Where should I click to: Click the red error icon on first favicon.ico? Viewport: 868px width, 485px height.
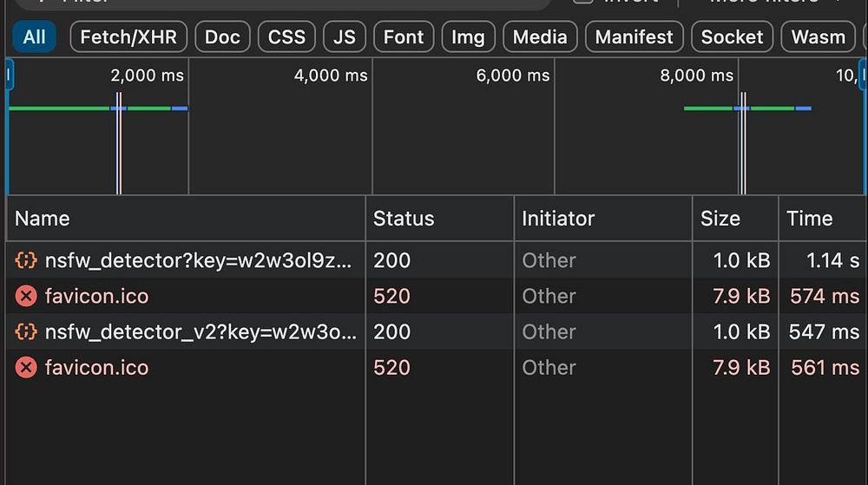[x=26, y=297]
